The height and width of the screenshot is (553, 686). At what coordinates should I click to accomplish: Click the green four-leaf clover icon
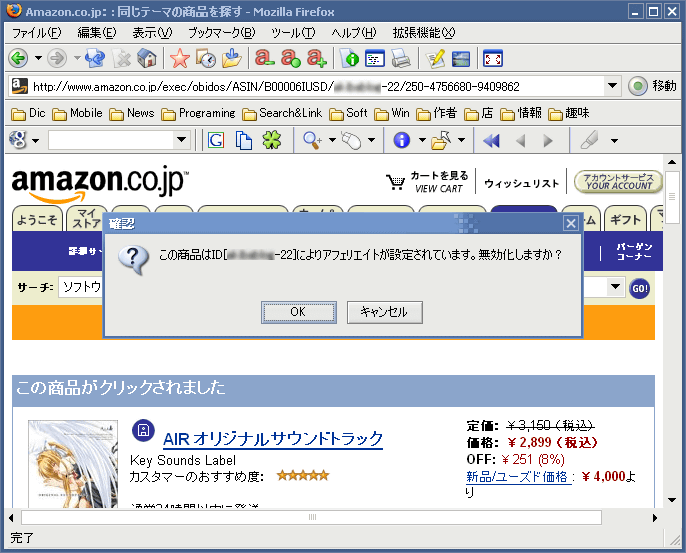pos(272,140)
